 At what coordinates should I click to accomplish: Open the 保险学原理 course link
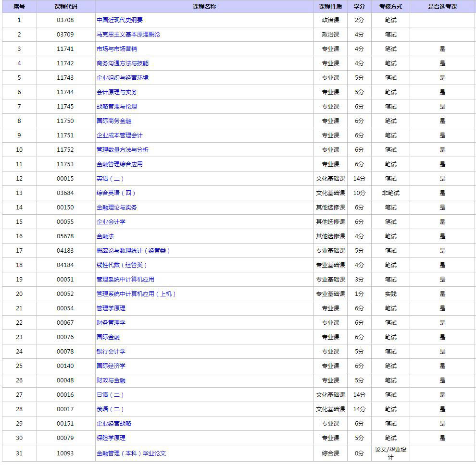[111, 438]
